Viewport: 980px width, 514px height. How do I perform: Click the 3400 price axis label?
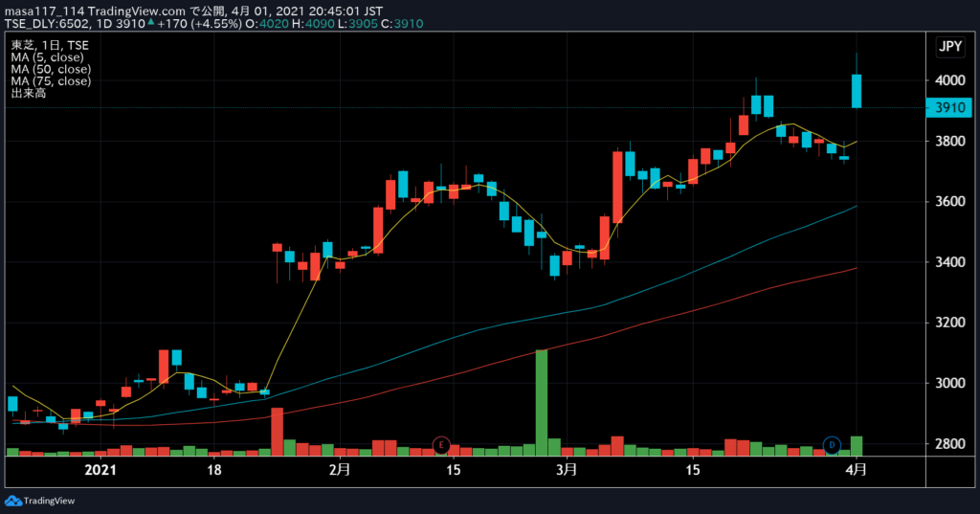[x=950, y=262]
